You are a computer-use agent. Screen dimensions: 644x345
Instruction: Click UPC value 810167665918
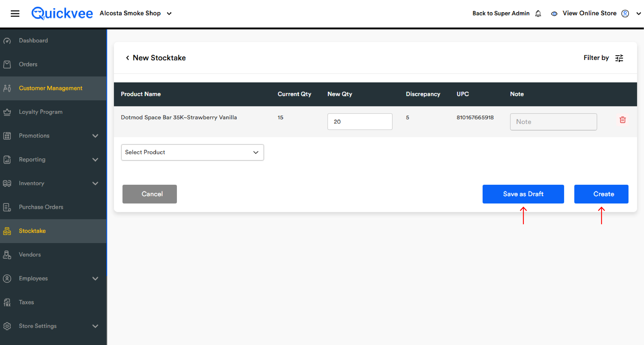coord(475,117)
